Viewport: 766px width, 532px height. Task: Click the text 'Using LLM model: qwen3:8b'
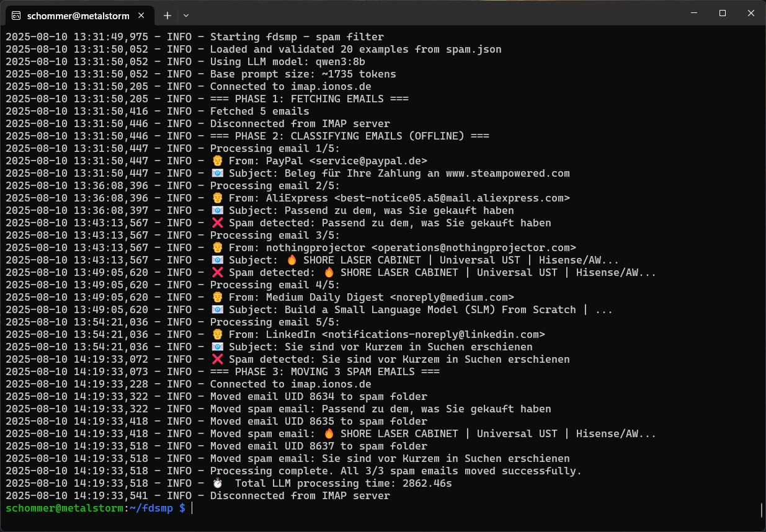pos(288,61)
